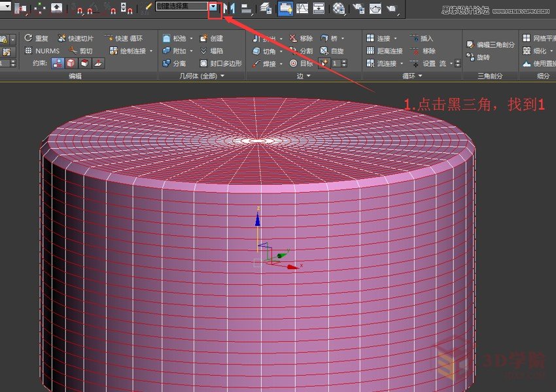Open the Rendered Frame Window teapot icon
The height and width of the screenshot is (392, 556).
pyautogui.click(x=375, y=8)
